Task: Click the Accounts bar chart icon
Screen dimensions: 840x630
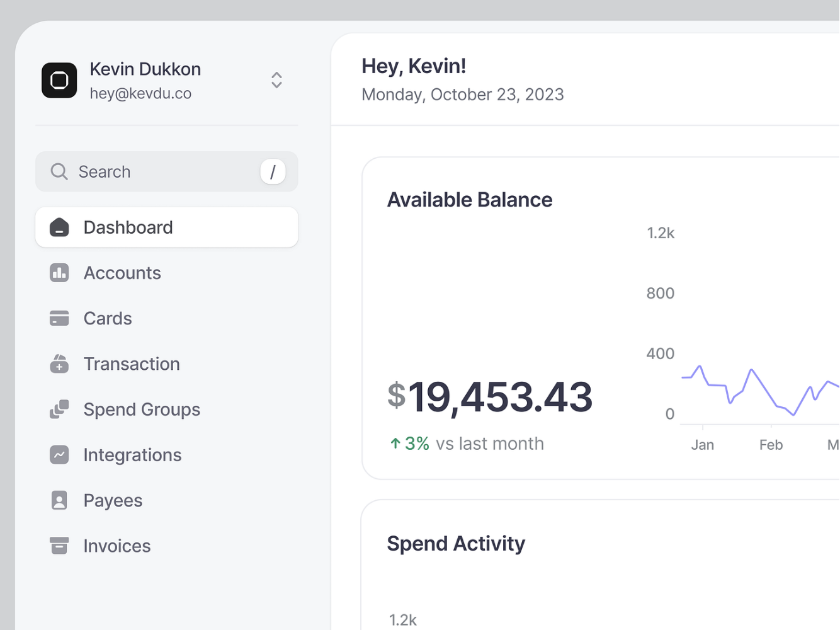Action: [x=59, y=273]
